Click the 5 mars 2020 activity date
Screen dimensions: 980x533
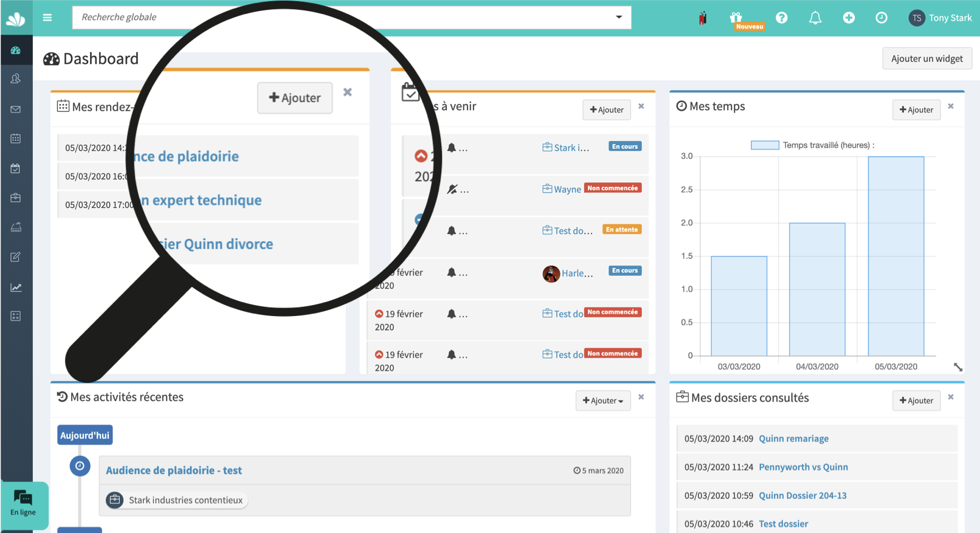[599, 470]
